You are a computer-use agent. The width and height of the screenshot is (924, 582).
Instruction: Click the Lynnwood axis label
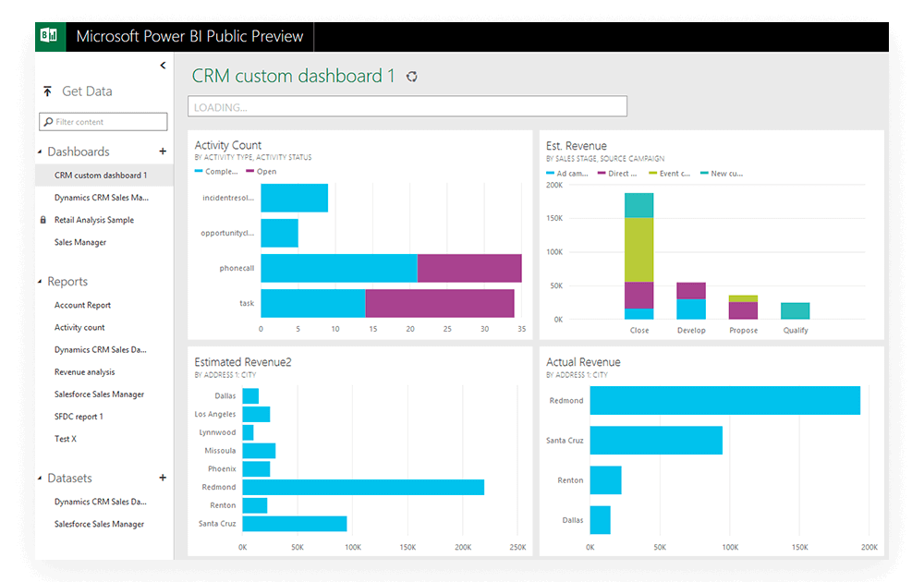(x=217, y=432)
